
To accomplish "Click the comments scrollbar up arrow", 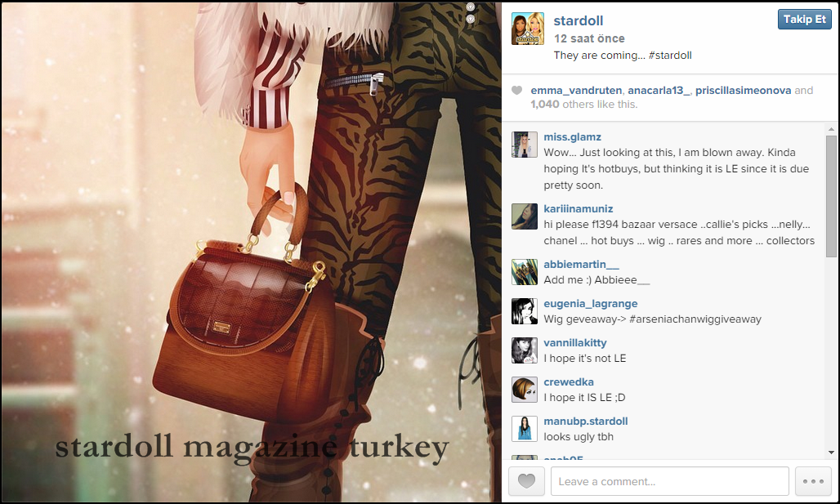I will pyautogui.click(x=832, y=129).
